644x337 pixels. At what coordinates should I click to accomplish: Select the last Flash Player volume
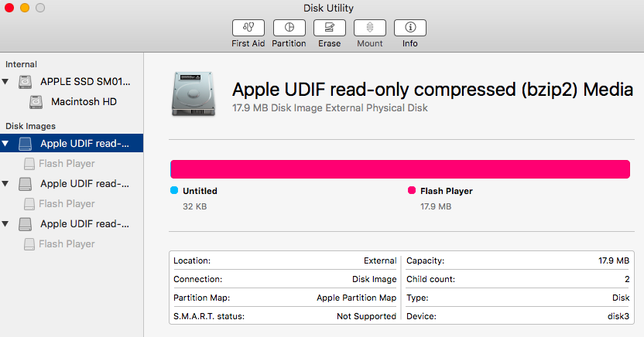67,244
